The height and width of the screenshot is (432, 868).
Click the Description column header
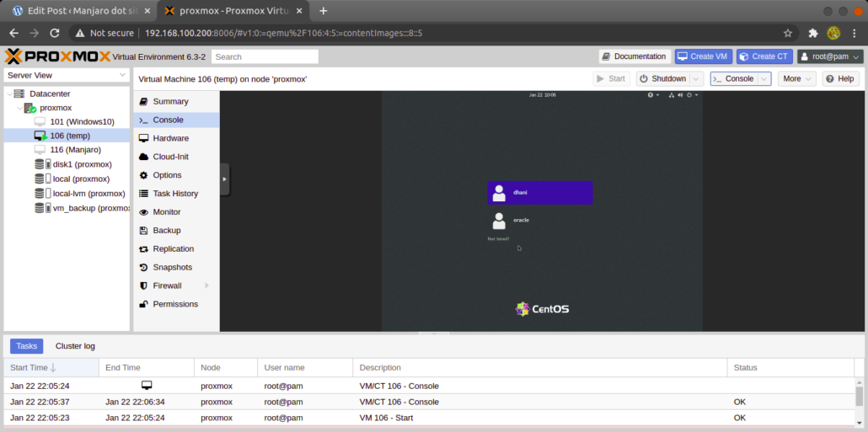click(x=539, y=368)
